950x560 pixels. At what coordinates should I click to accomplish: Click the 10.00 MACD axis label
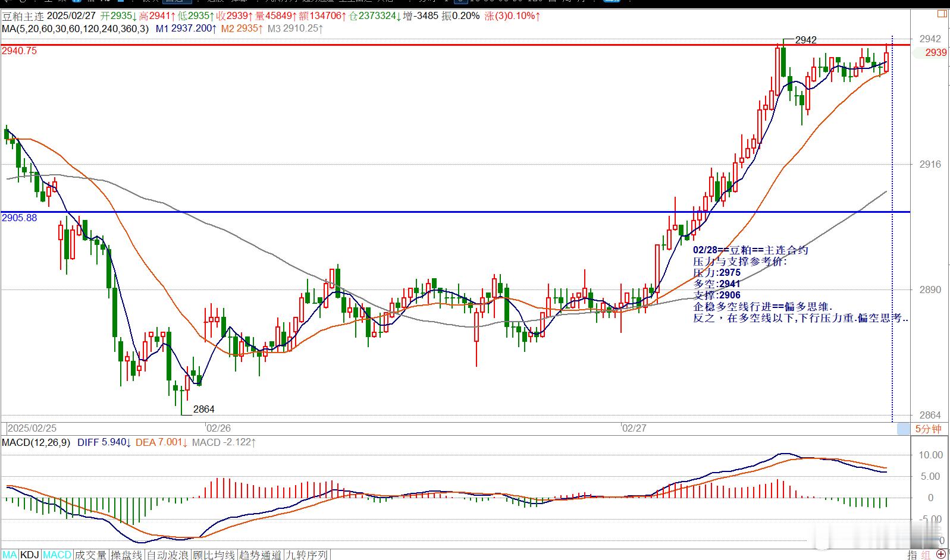(x=931, y=455)
